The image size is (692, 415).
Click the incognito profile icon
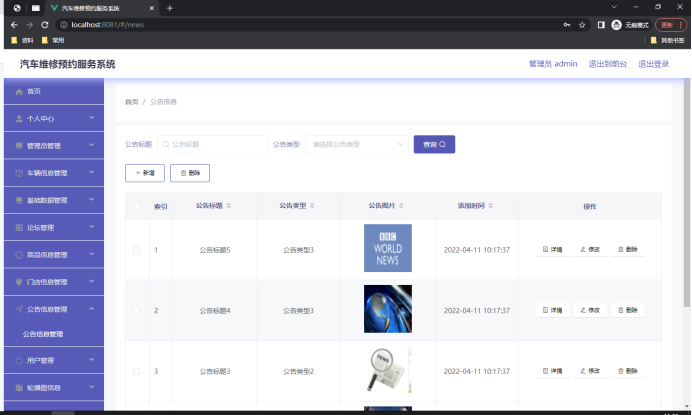tap(617, 25)
